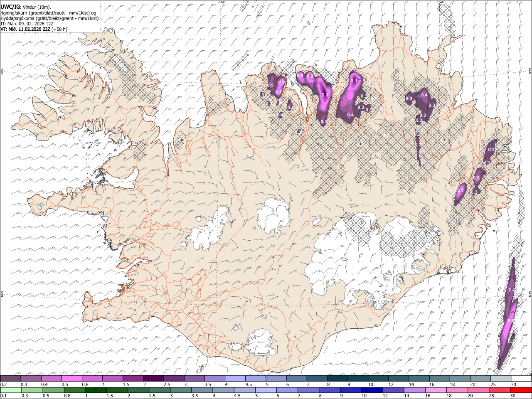The height and width of the screenshot is (399, 532).
Task: Pick top legend swatch between 0.5 and 0.8
Action: point(72,378)
